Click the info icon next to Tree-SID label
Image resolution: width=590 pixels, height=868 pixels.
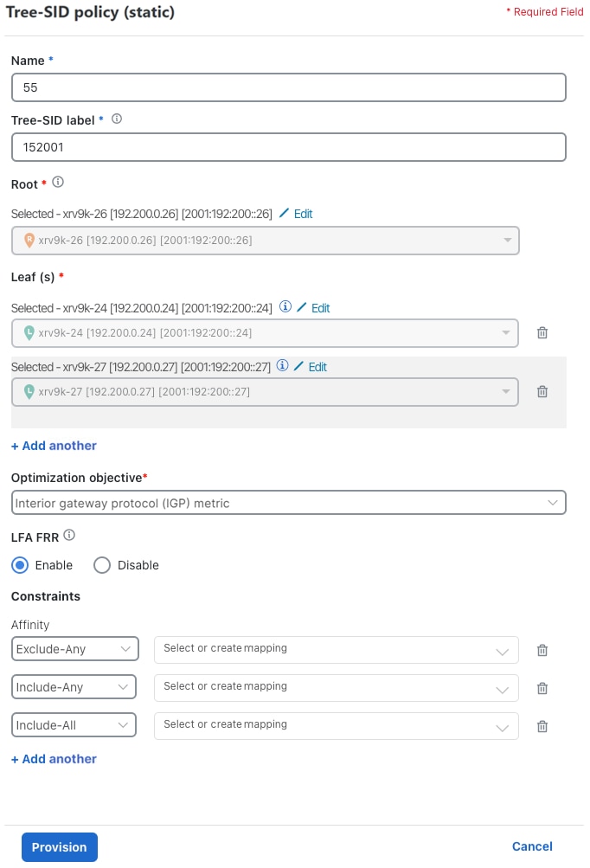pyautogui.click(x=117, y=119)
